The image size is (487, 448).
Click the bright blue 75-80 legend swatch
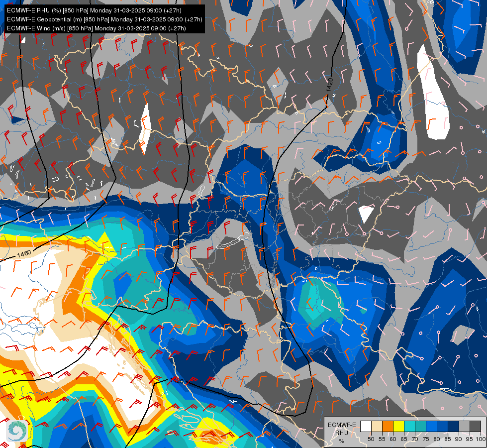click(432, 426)
